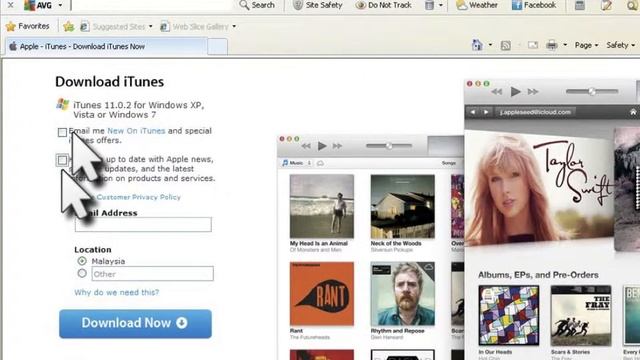Click the Music library selector in back iTunes window
The width and height of the screenshot is (640, 360).
pyautogui.click(x=297, y=163)
